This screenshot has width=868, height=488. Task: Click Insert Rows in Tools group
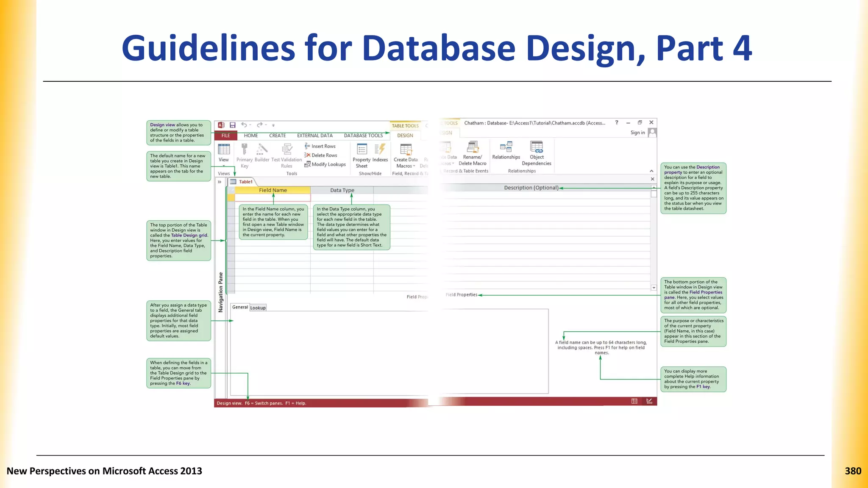pyautogui.click(x=320, y=146)
